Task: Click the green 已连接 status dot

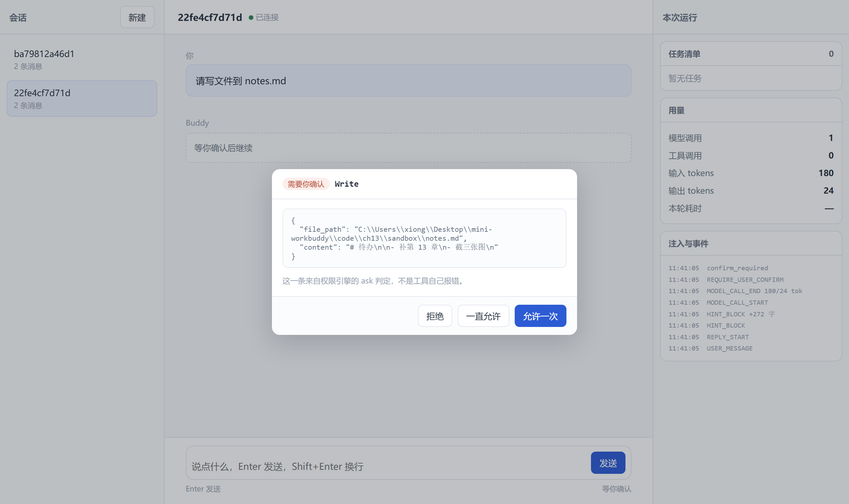Action: 251,18
